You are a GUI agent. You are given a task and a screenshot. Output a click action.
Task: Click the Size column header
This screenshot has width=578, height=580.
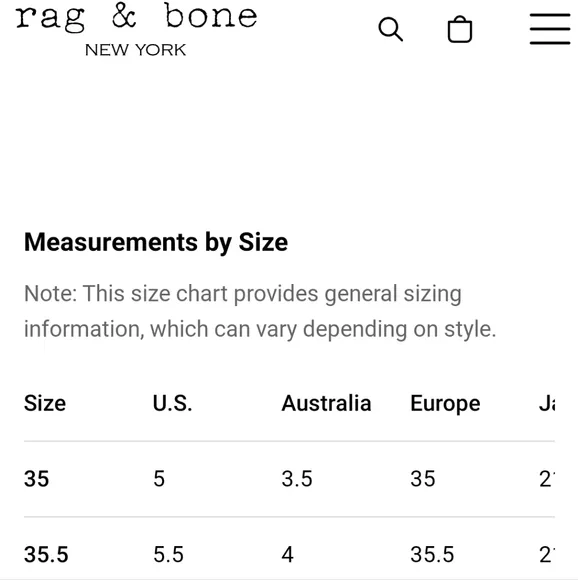point(45,403)
